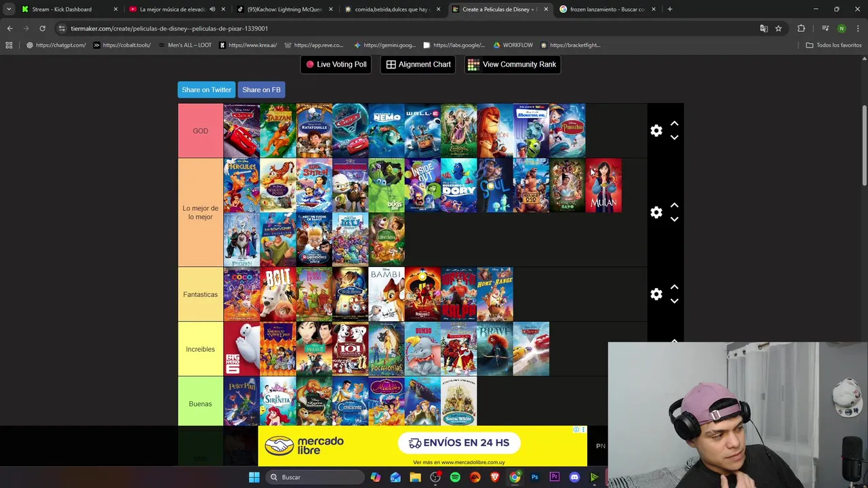Open the Alignment Chart
The width and height of the screenshot is (868, 488).
[x=418, y=64]
